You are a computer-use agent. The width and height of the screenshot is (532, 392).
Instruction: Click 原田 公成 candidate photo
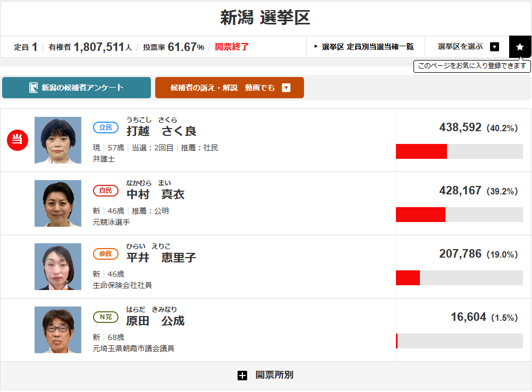point(58,330)
